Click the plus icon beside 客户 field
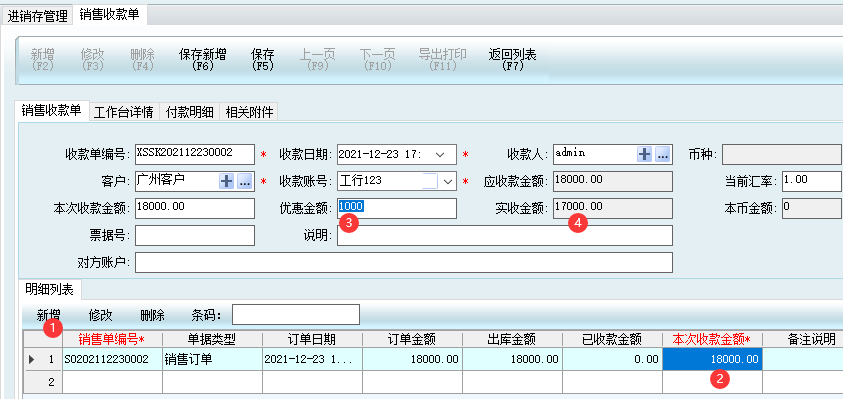 click(x=226, y=181)
